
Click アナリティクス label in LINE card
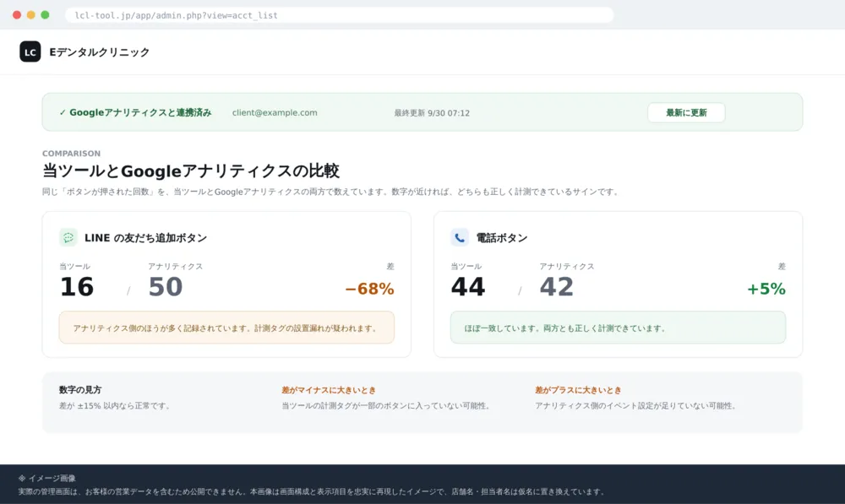[x=176, y=267]
